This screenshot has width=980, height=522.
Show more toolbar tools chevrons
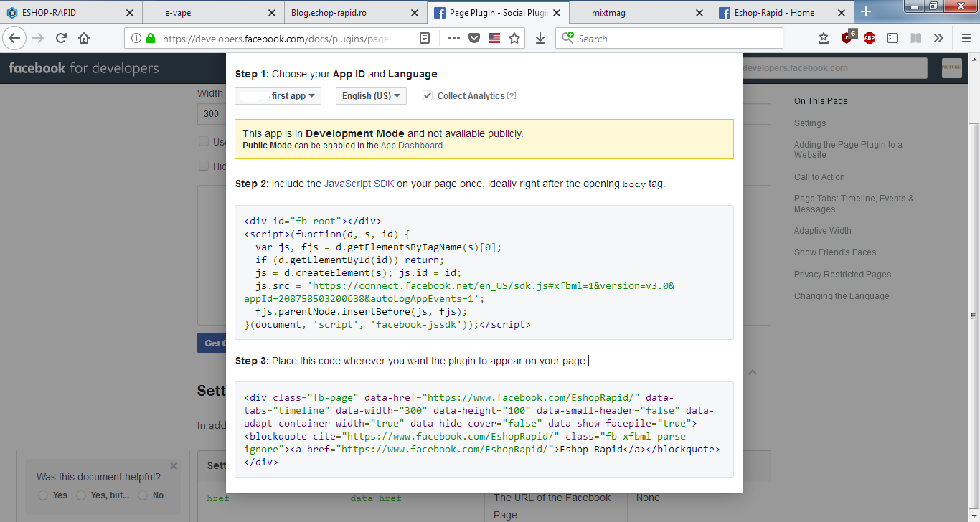click(938, 39)
